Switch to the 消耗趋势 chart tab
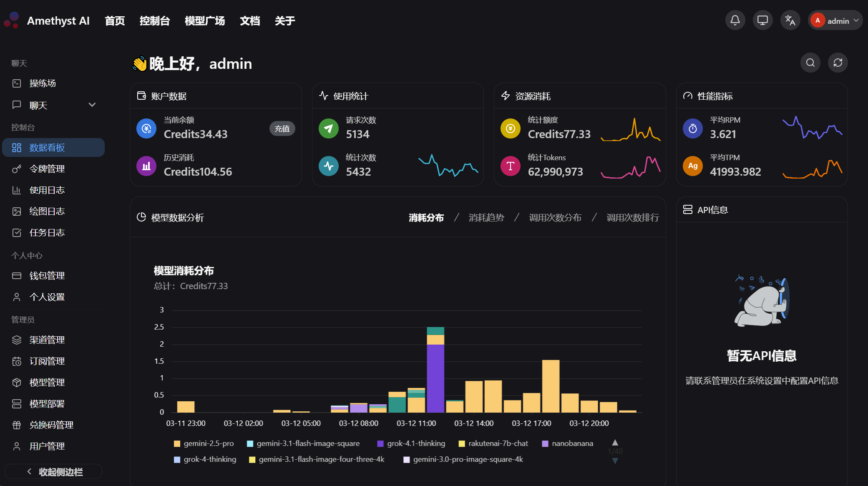This screenshot has width=868, height=486. point(486,218)
